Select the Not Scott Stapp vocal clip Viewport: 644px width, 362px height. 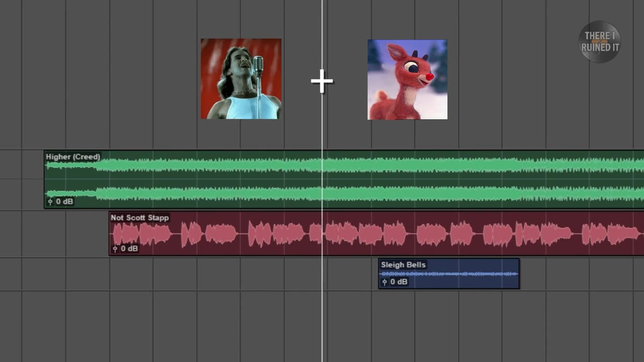pyautogui.click(x=376, y=233)
